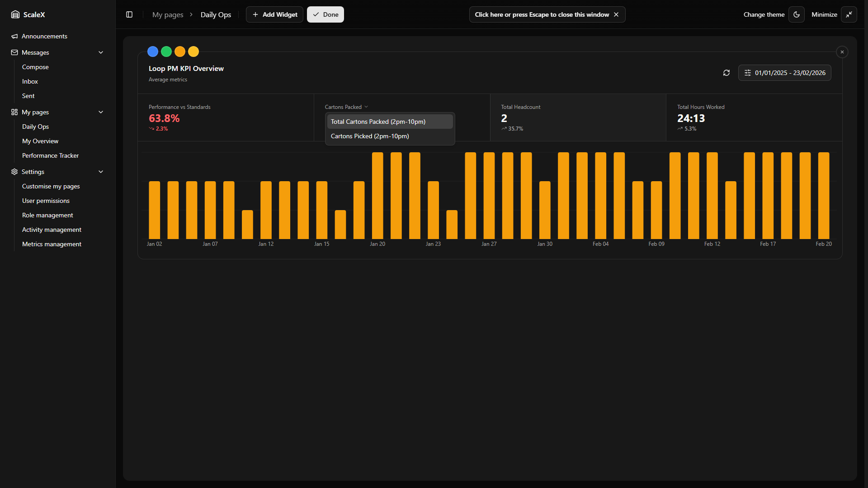Click the ScaleX logo icon
This screenshot has width=868, height=488.
pos(15,14)
